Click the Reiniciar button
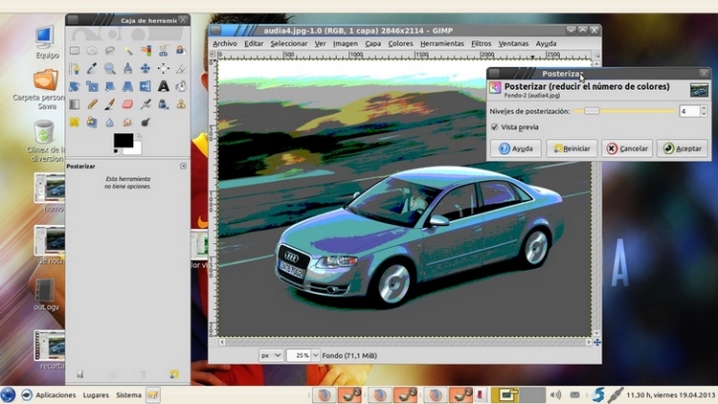Screen dimensions: 718x404 coord(571,148)
